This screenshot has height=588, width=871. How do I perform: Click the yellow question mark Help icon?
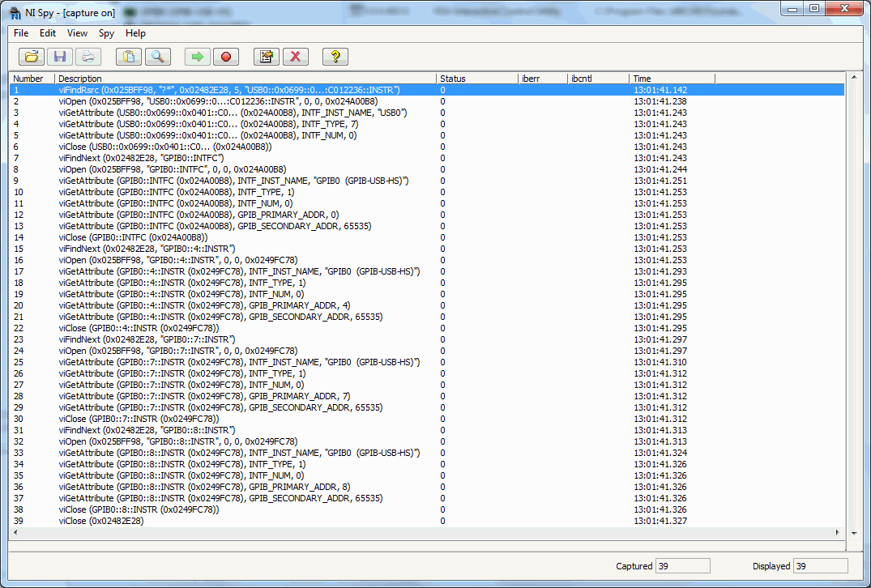pos(335,57)
